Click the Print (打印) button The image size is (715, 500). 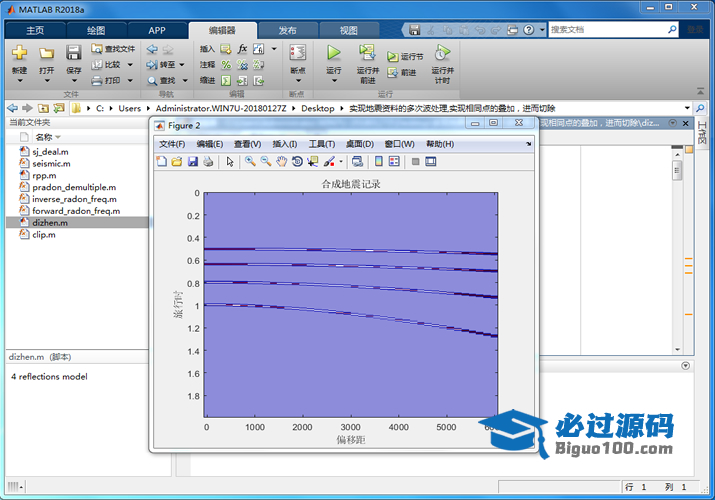point(106,81)
